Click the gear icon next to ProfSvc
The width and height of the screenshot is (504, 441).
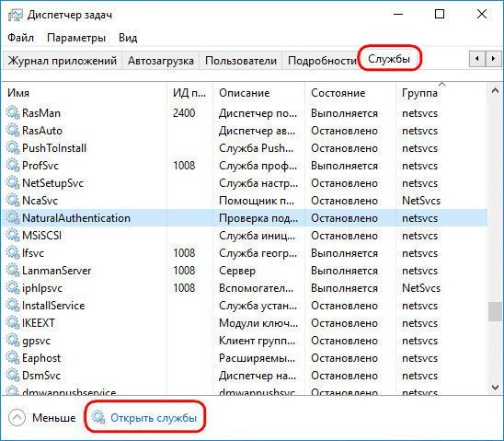(13, 166)
